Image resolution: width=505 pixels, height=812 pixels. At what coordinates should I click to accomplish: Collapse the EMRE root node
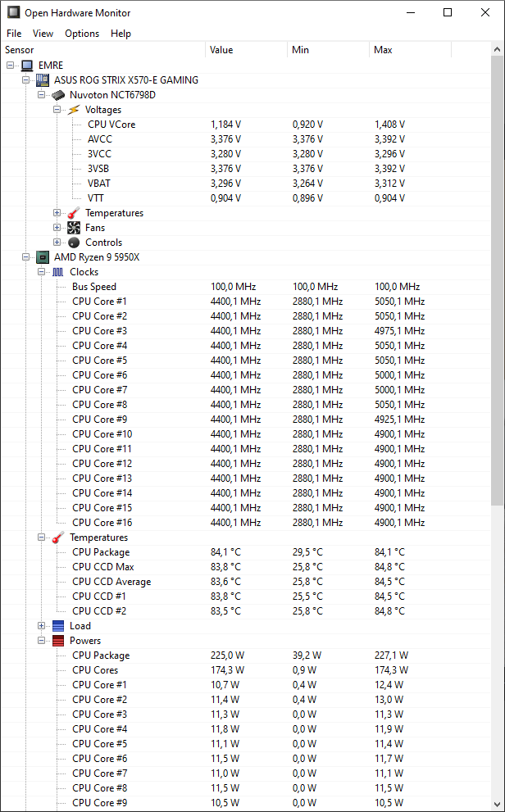click(x=11, y=66)
